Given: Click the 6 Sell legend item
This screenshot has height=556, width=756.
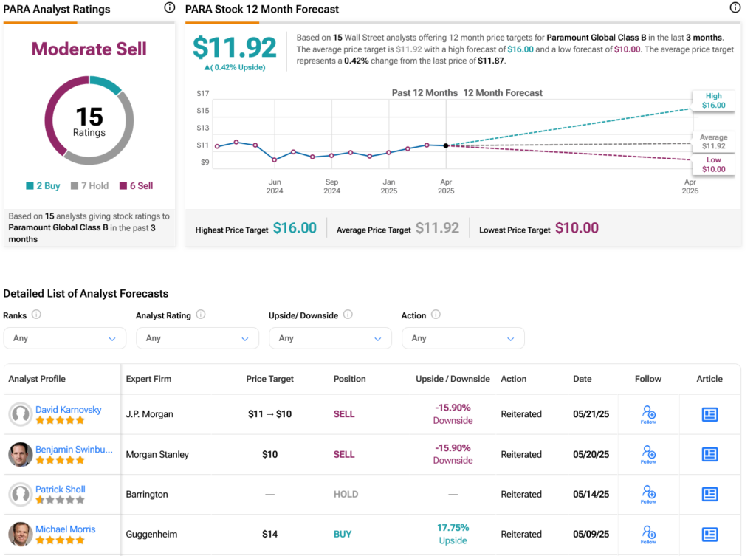Looking at the screenshot, I should 137,185.
